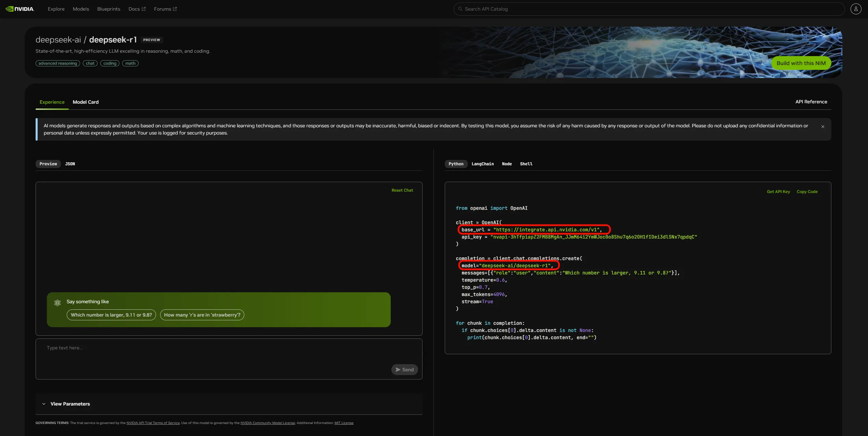Click the search magnifier icon
Screen dimensions: 868x436
[460, 9]
